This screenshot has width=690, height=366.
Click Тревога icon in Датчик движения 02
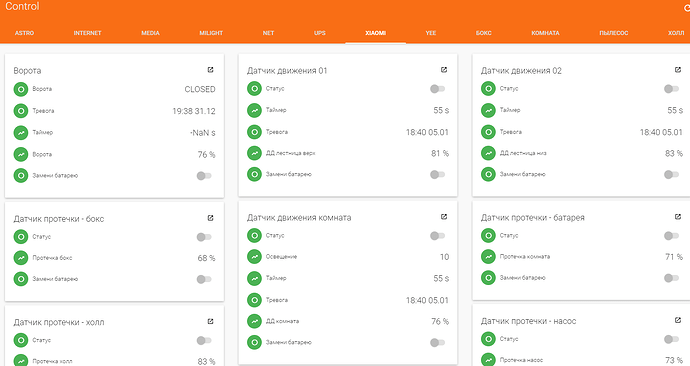click(488, 132)
